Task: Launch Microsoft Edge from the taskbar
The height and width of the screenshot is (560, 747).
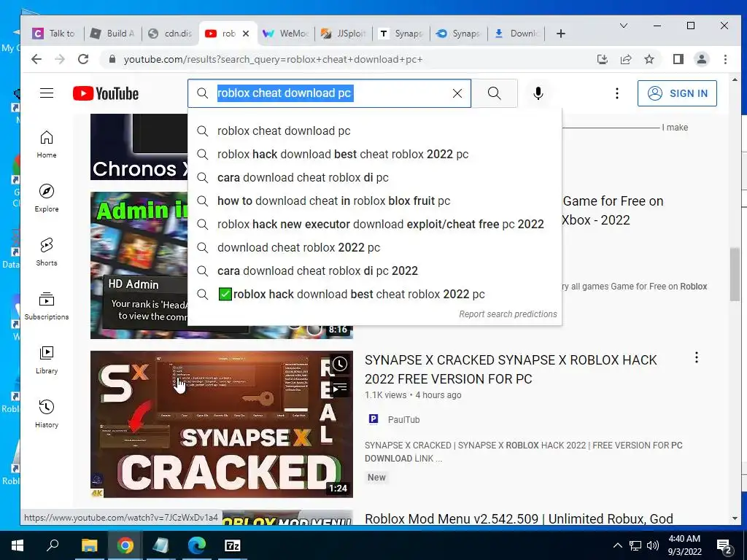Action: pyautogui.click(x=196, y=545)
